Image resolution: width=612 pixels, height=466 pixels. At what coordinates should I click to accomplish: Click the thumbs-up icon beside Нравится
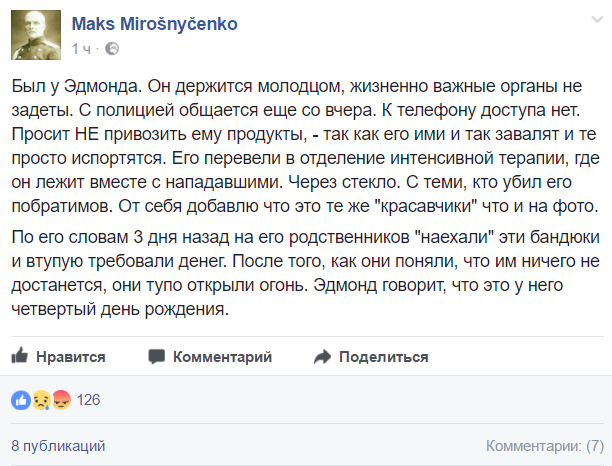(x=20, y=356)
